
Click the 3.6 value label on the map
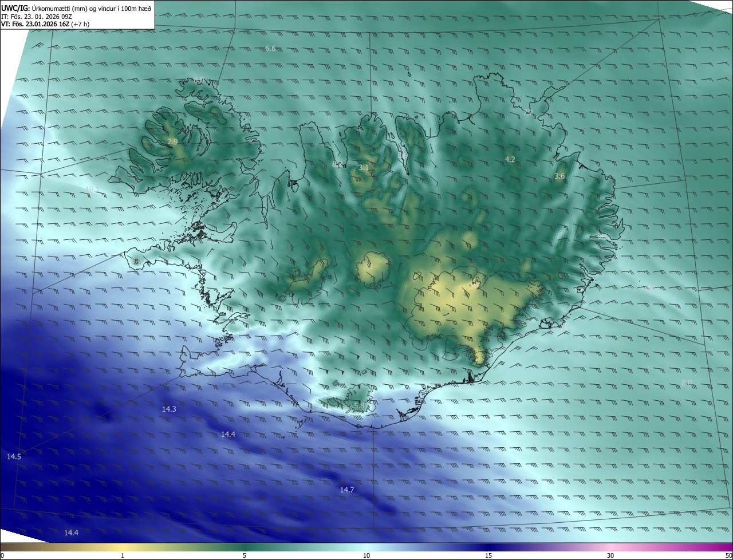coord(559,176)
